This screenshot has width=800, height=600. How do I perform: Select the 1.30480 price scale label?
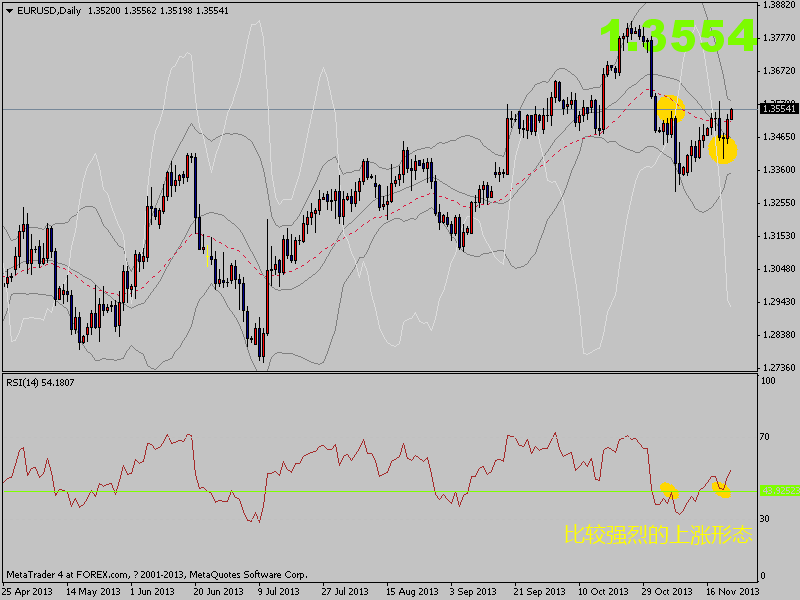[x=779, y=269]
